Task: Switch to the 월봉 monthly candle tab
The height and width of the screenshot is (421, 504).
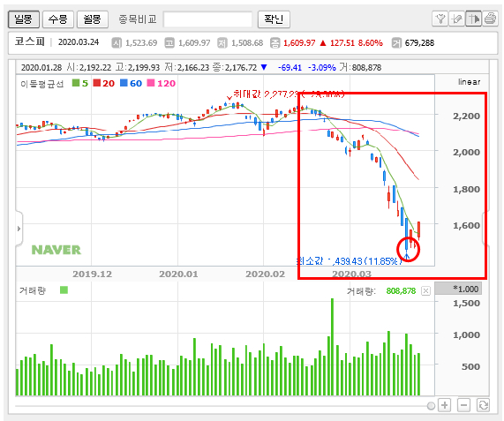Action: [93, 19]
